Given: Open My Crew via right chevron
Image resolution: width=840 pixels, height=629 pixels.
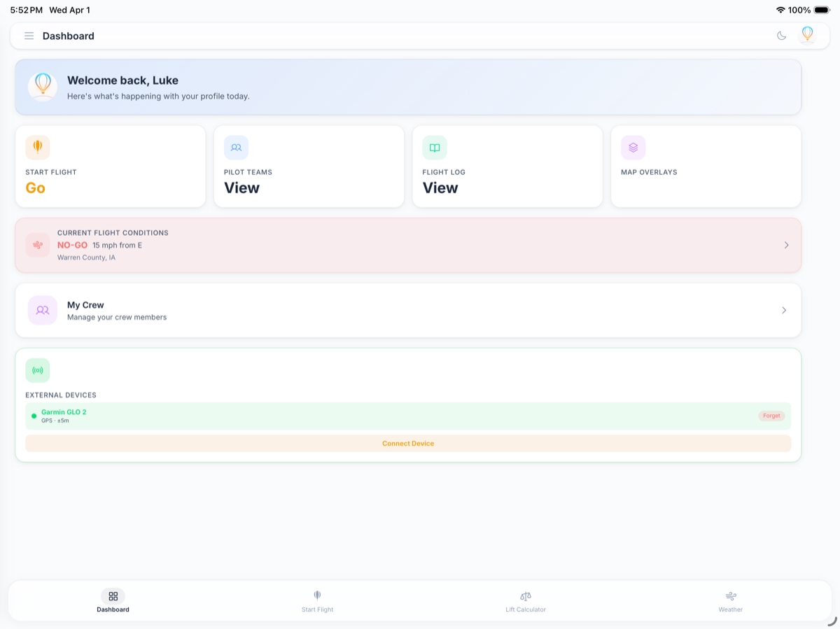Looking at the screenshot, I should tap(783, 310).
